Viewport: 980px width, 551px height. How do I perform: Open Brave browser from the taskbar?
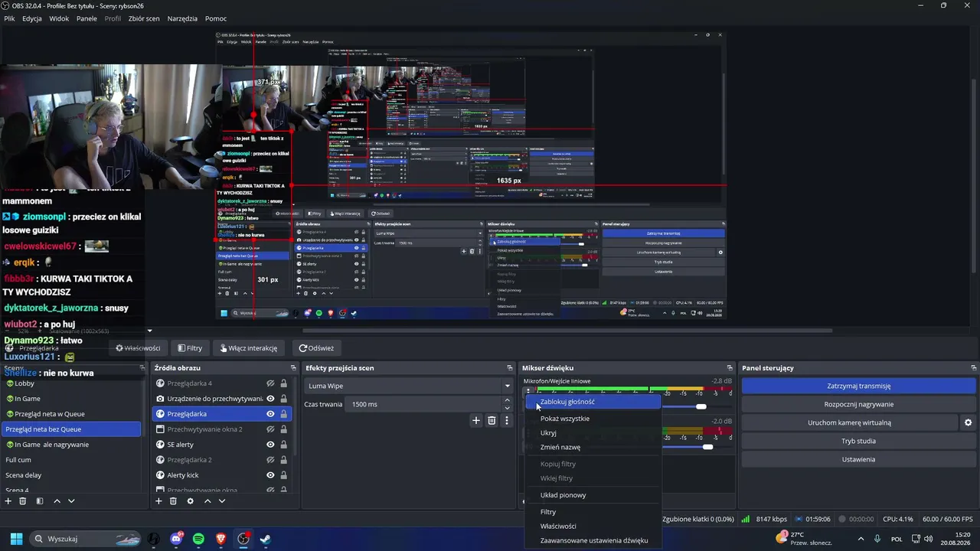pos(221,539)
